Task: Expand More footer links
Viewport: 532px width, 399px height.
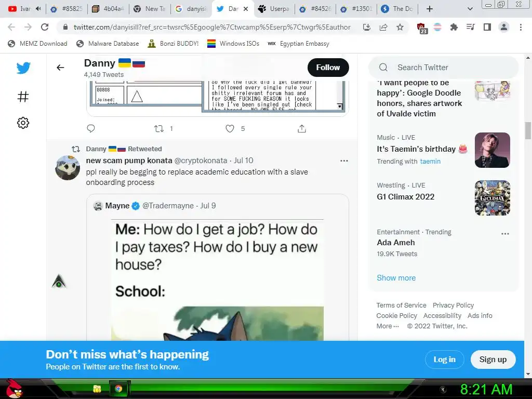Action: (x=388, y=326)
